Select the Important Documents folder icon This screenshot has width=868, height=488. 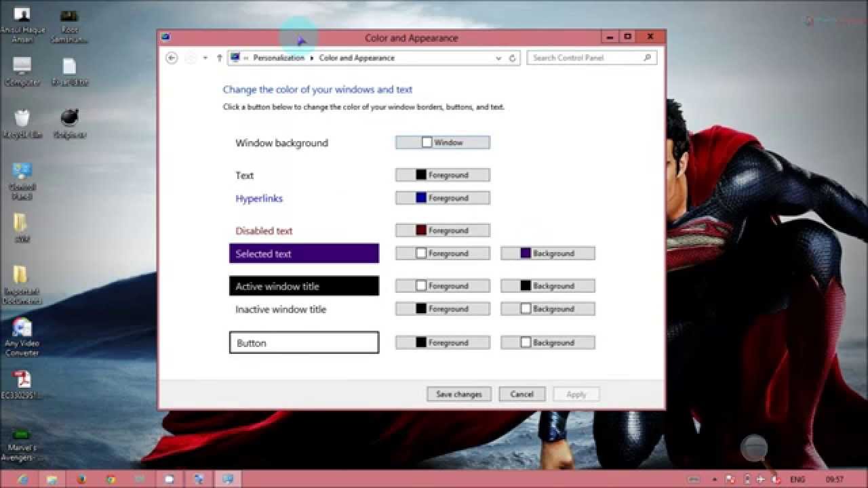point(22,284)
